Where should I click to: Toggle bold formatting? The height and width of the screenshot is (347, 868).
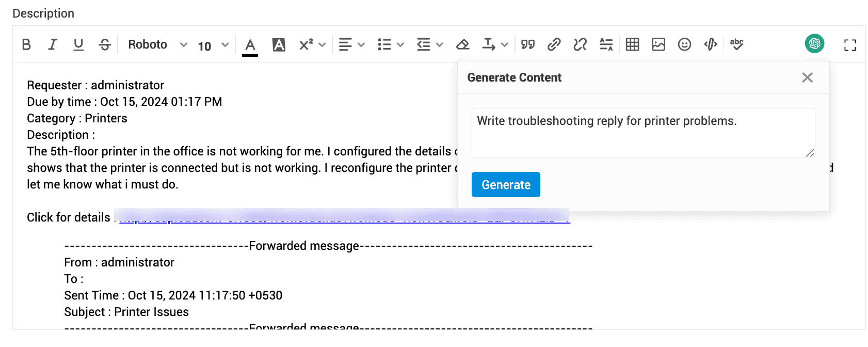26,45
